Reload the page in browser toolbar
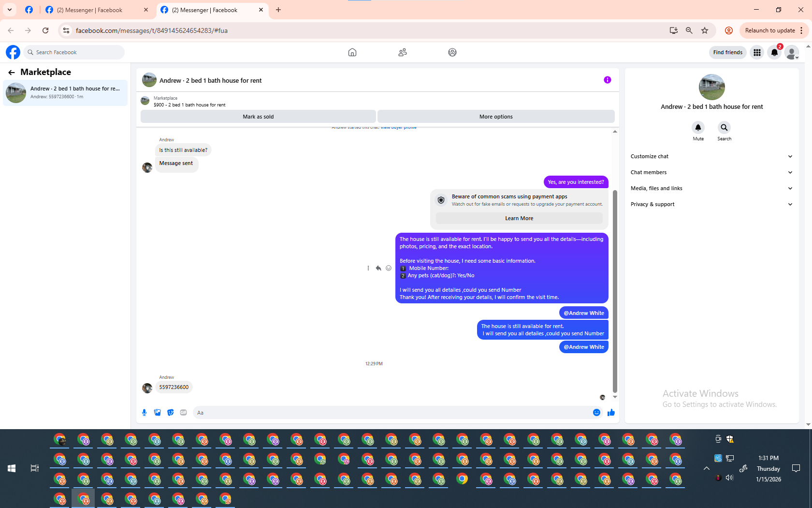 coord(45,30)
